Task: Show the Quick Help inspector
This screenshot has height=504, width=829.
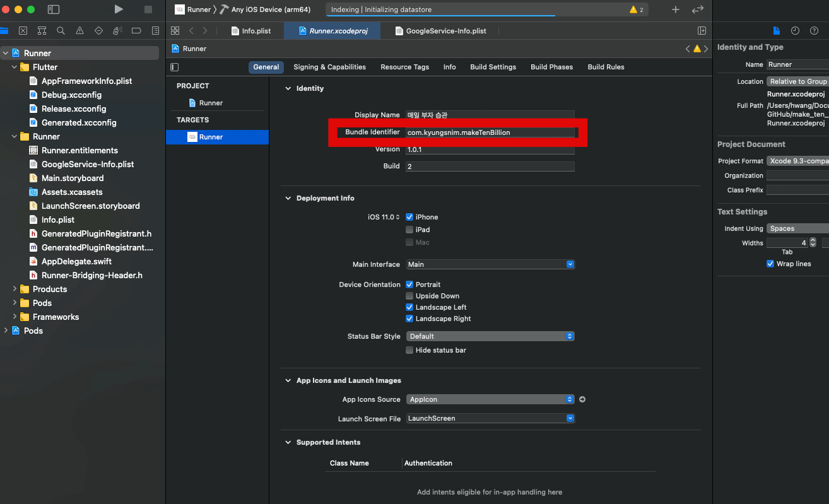Action: 814,30
